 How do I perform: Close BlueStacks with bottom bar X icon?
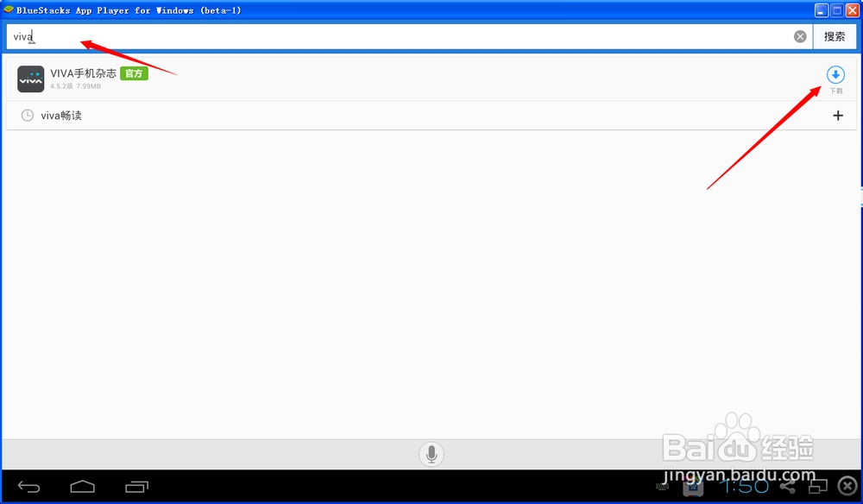[847, 487]
